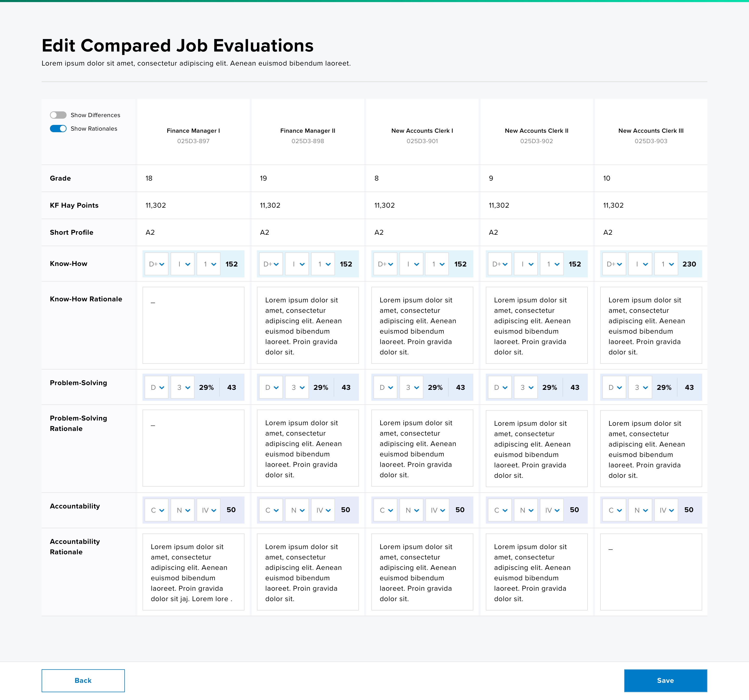749x700 pixels.
Task: Click Finance Manager I empty Problem-Solving Rationale box
Action: (x=193, y=448)
